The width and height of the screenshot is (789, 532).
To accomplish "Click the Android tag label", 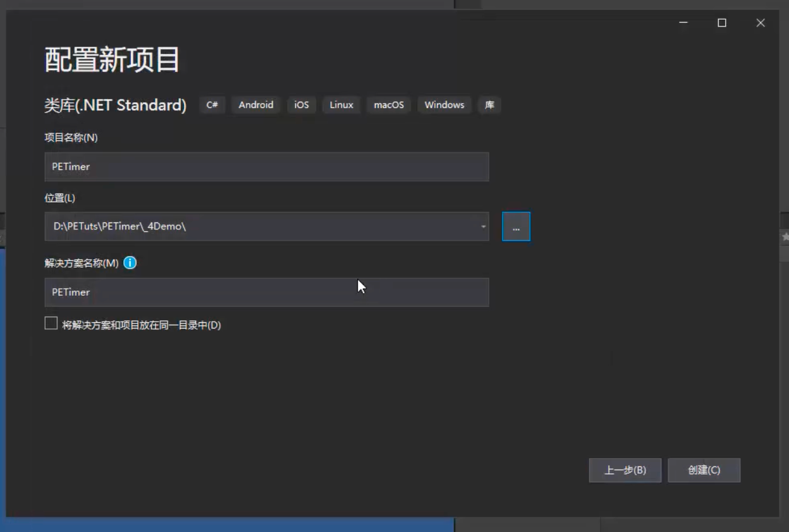I will tap(256, 105).
